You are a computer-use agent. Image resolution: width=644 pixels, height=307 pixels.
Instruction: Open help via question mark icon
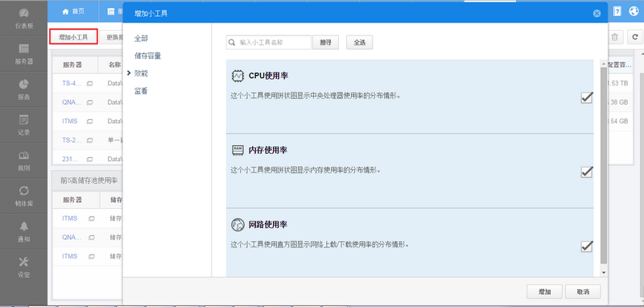pos(617,11)
